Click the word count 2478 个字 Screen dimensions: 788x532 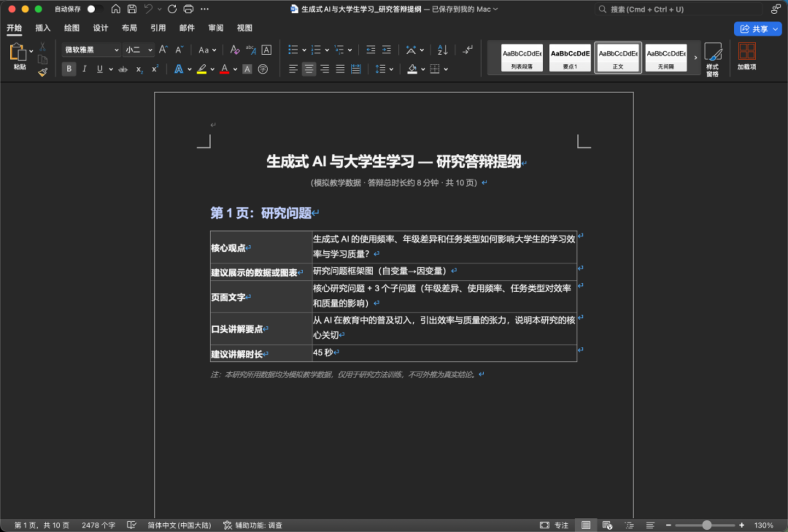click(x=99, y=525)
